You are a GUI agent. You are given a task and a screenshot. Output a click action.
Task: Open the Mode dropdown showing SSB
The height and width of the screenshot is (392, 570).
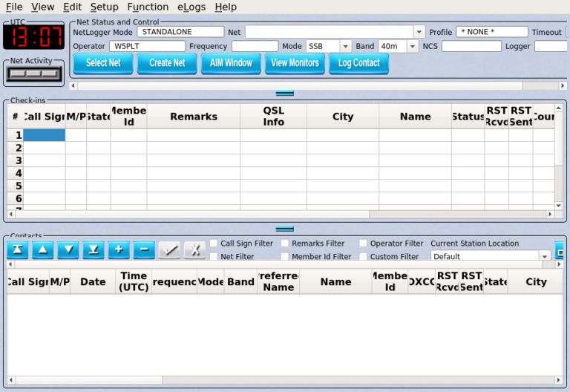tap(345, 46)
